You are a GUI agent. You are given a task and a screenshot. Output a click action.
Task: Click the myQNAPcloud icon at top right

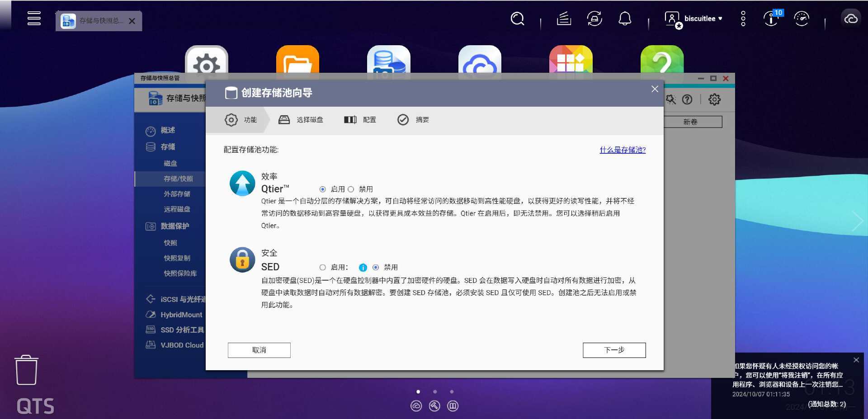pos(851,19)
